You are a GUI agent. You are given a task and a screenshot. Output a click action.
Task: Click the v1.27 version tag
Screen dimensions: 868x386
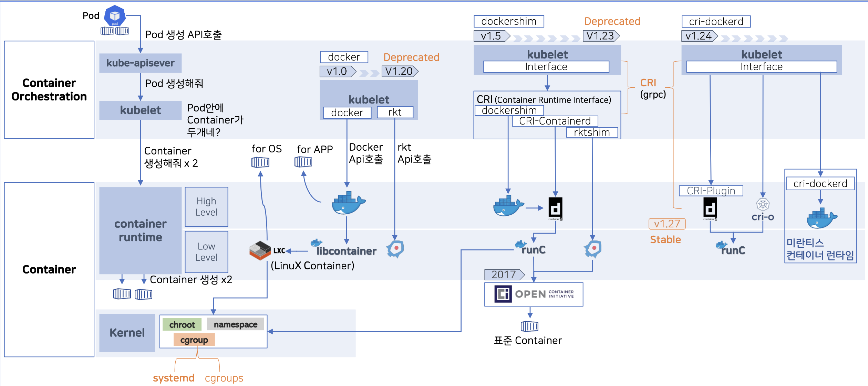tap(667, 224)
